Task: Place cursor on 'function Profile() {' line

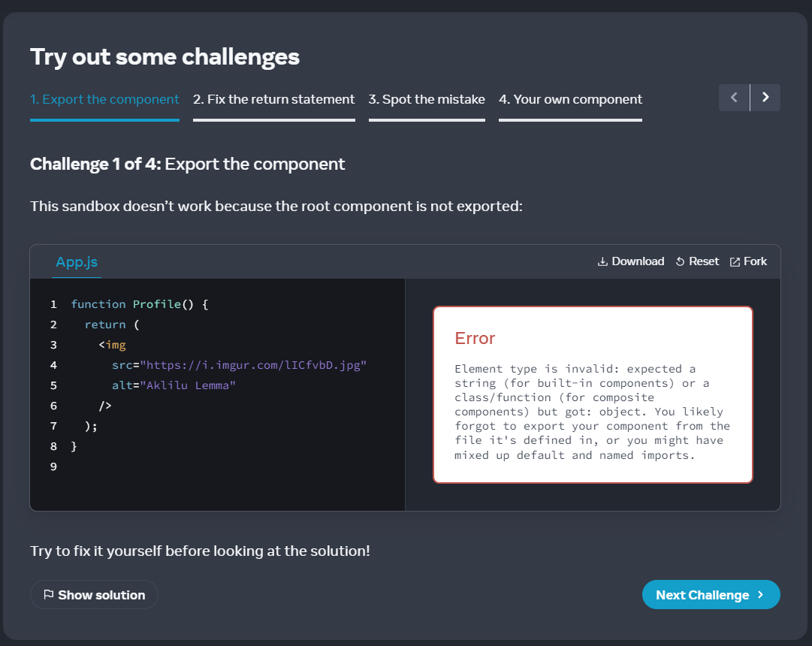Action: click(x=140, y=304)
